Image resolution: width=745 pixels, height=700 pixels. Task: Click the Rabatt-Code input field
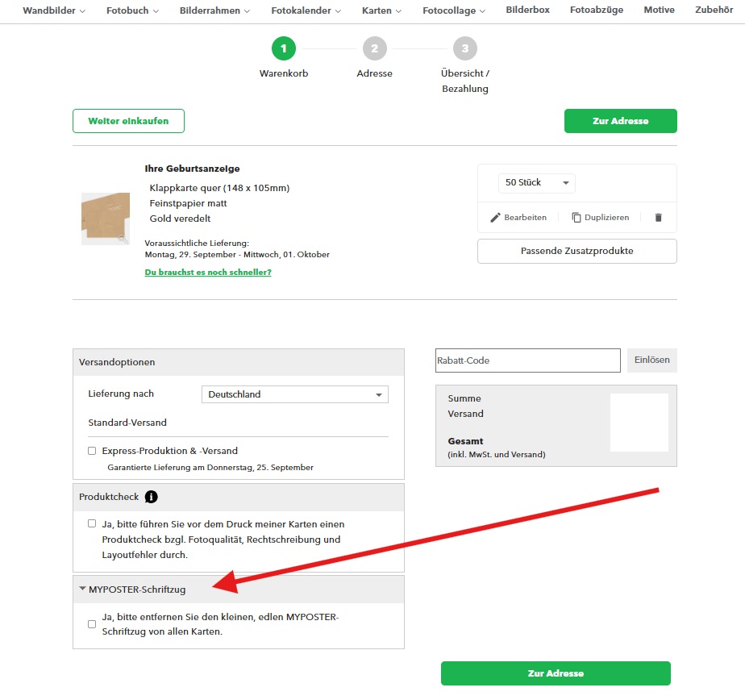coord(527,360)
